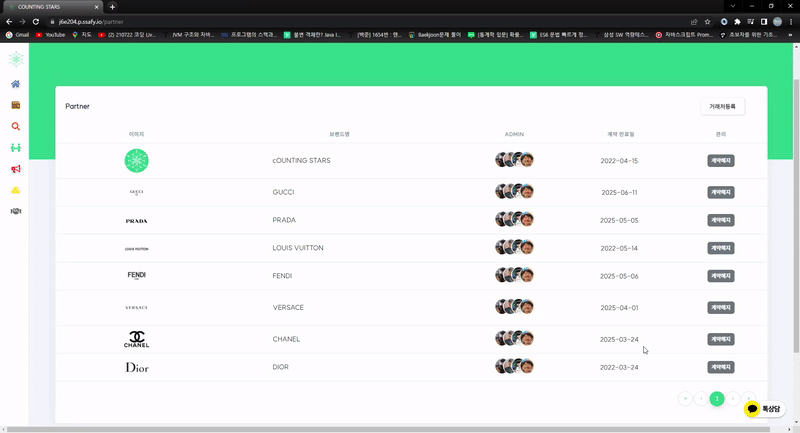Click the Dior logo image
The width and height of the screenshot is (800, 433).
137,367
